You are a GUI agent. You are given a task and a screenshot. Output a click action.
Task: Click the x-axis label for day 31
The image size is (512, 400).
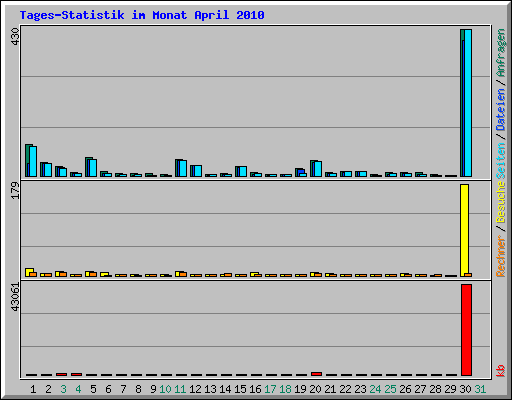coord(480,389)
